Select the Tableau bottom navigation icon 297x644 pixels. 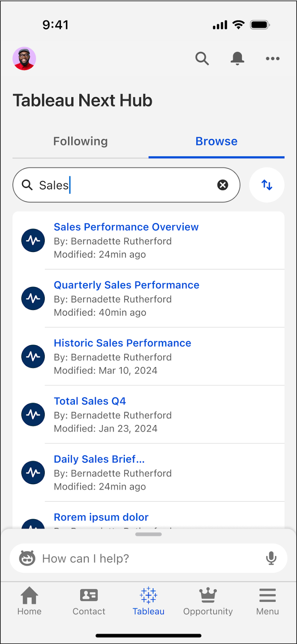point(148,595)
